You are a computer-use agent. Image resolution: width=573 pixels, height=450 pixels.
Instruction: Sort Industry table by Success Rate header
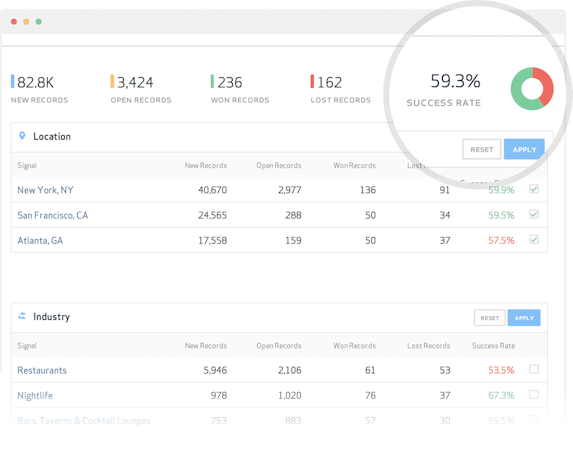click(493, 345)
